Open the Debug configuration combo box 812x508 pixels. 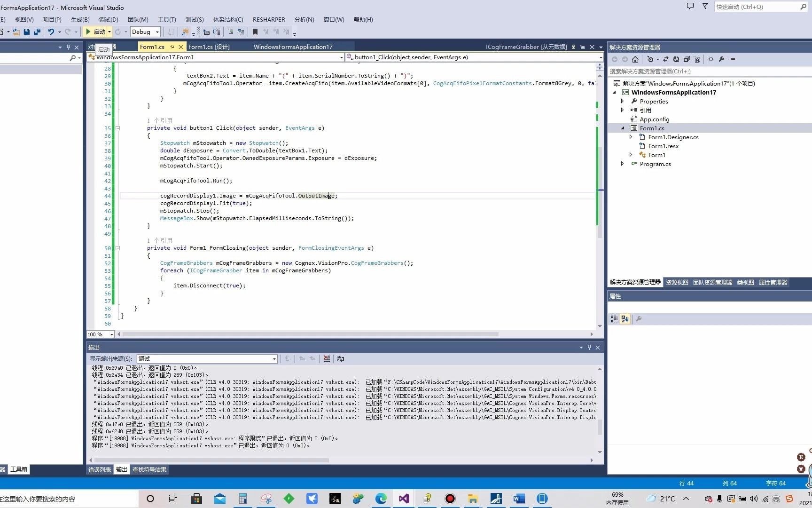145,32
